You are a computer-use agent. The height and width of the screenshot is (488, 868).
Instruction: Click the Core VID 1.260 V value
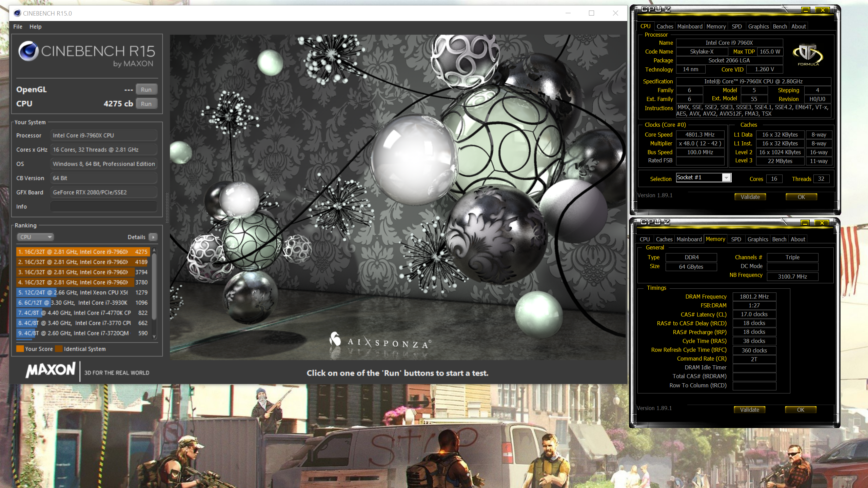click(x=764, y=69)
